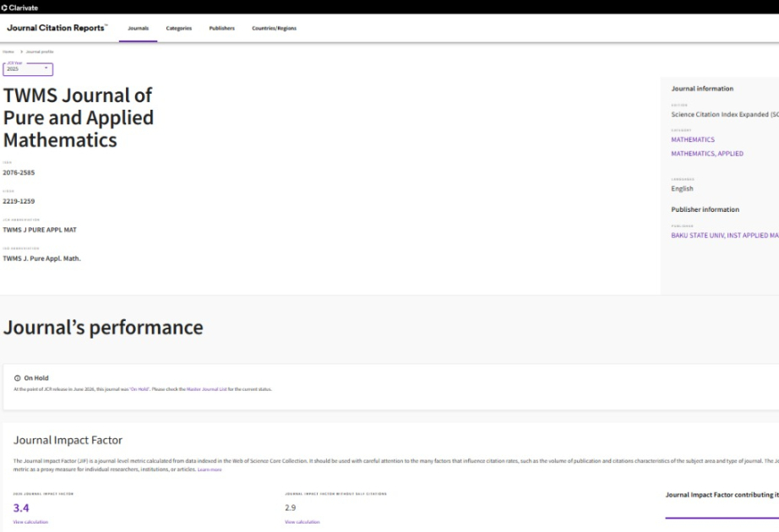Click Learn more about Journal Impact Factor
The image size is (779, 532).
pyautogui.click(x=210, y=470)
